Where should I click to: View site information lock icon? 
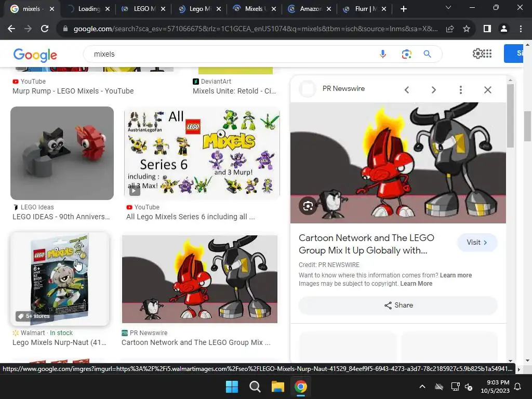[65, 29]
